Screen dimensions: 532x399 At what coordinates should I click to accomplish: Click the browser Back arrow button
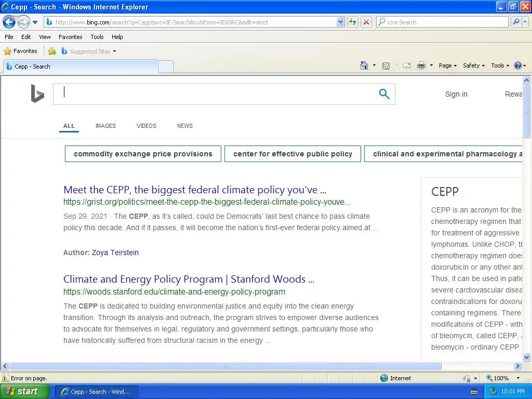(x=9, y=22)
